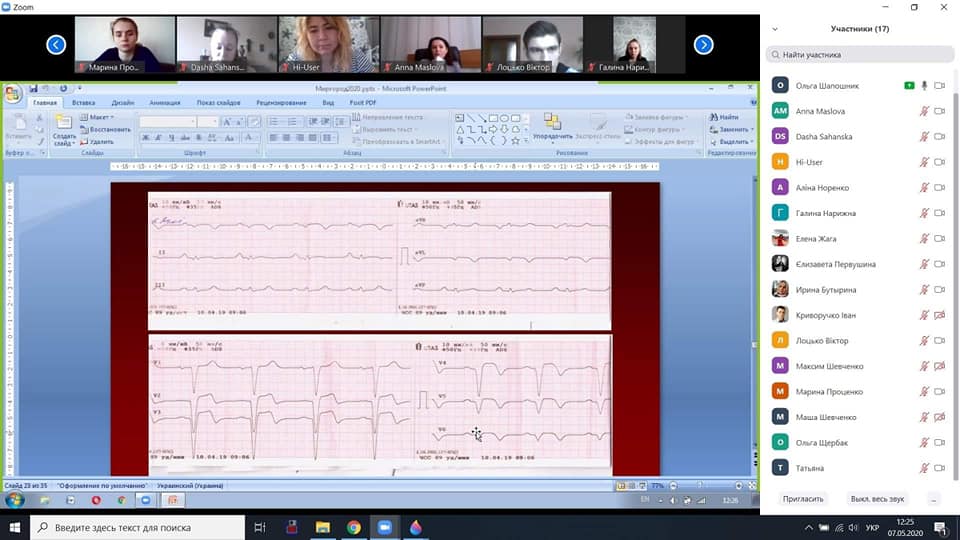Switch to the Вставка ribbon tab
The width and height of the screenshot is (960, 540).
pos(84,102)
